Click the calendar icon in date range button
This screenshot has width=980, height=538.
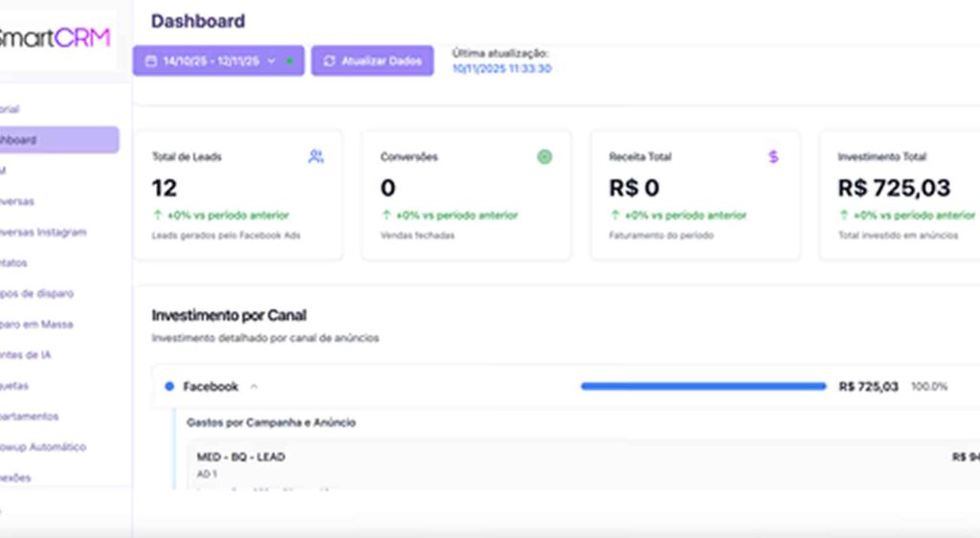[x=150, y=61]
